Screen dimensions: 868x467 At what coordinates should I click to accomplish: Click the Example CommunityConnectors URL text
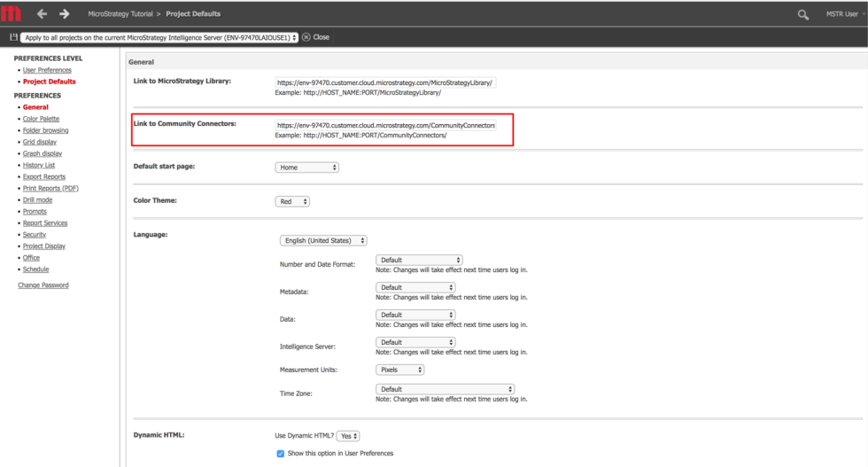tap(361, 136)
